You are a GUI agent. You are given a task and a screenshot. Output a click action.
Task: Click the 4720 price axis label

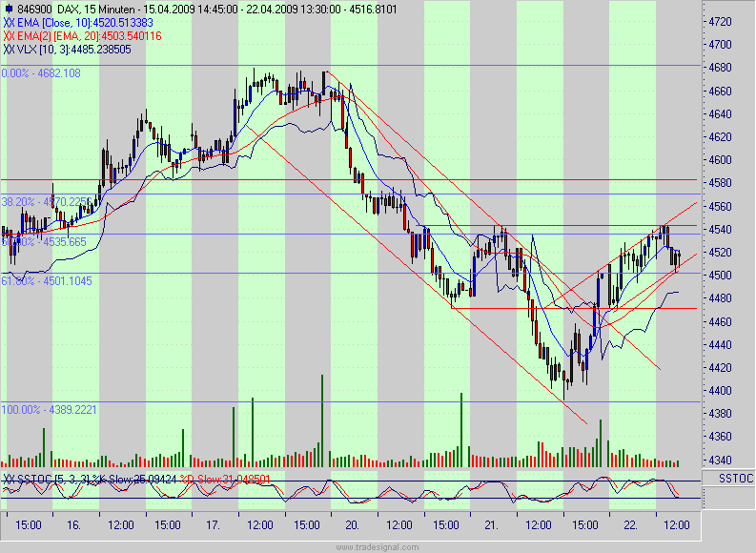point(721,22)
